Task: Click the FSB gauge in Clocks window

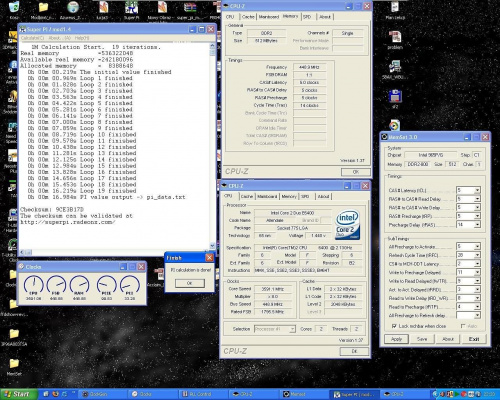Action: click(x=56, y=285)
